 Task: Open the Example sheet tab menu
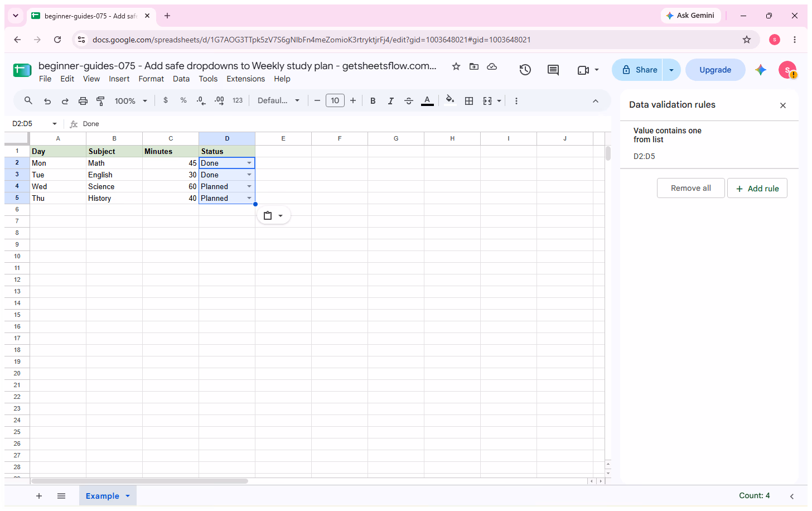128,496
